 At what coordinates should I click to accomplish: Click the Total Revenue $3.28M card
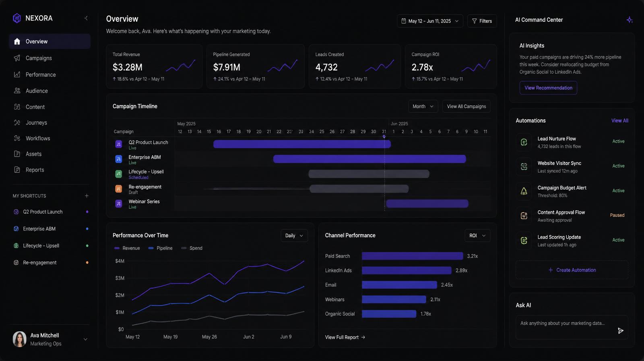[154, 66]
